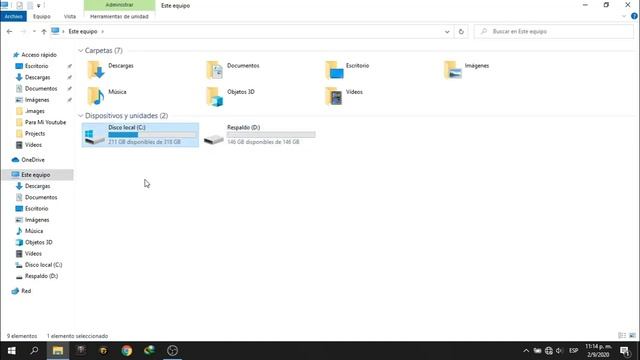
Task: Click the Este equipo address bar path
Action: click(83, 31)
